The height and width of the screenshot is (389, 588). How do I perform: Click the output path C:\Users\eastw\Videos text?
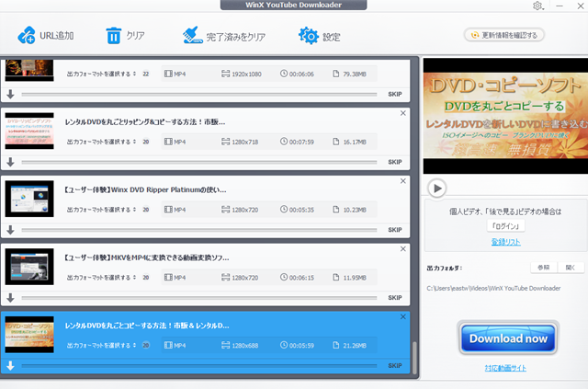tap(493, 289)
